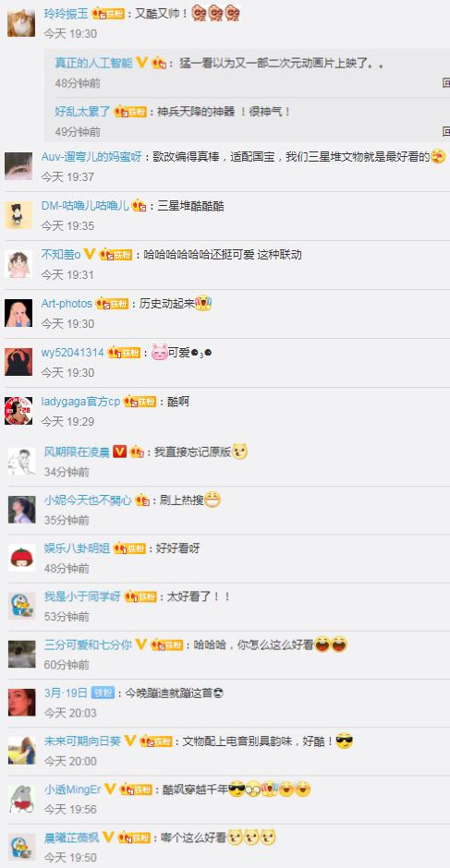Screen dimensions: 450x868
Task: Open ladygaga官方cp's avatar image
Action: [x=18, y=411]
